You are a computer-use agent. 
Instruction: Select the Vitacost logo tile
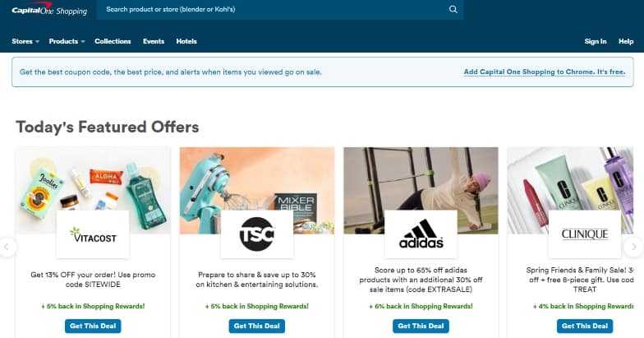[93, 234]
